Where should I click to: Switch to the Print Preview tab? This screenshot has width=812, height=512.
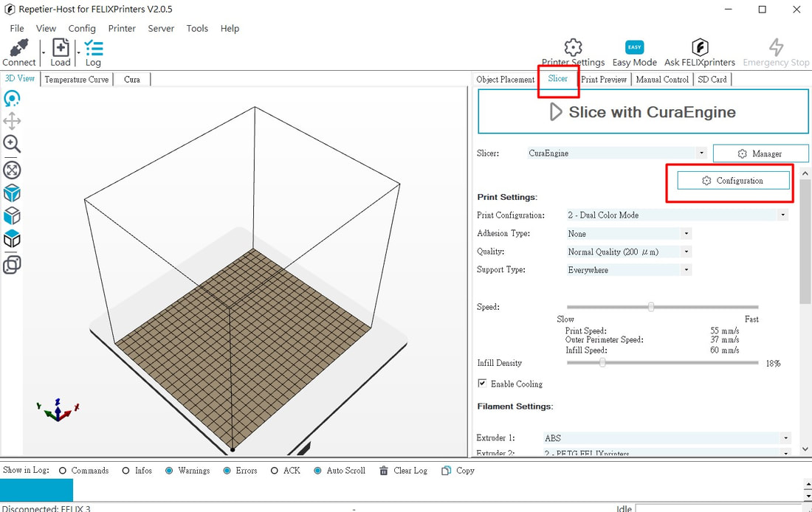coord(604,80)
